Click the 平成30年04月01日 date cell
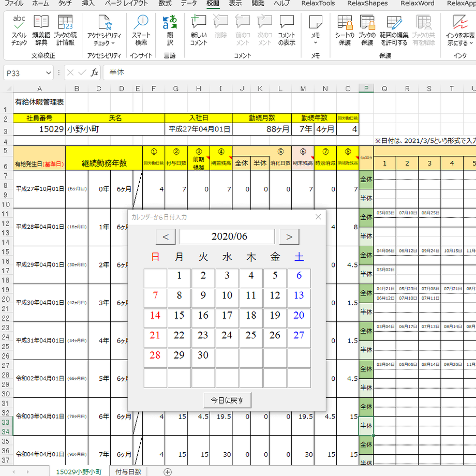Viewport: 476px width, 476px height. click(x=39, y=303)
